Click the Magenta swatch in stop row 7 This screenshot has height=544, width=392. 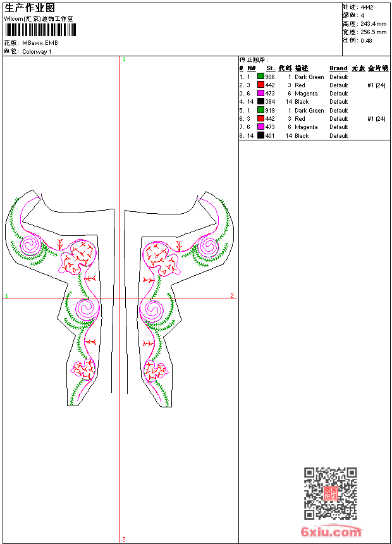pyautogui.click(x=260, y=127)
